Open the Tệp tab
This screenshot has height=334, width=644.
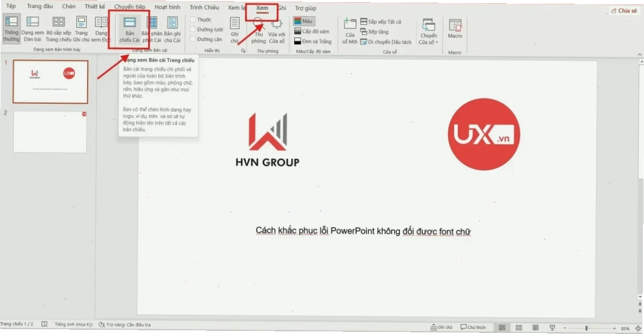11,7
